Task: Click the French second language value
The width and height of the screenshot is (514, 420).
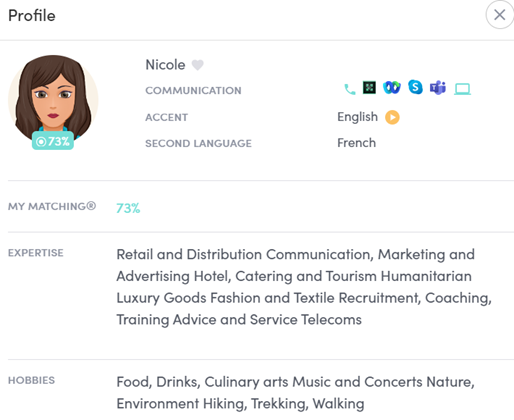Action: pyautogui.click(x=356, y=143)
